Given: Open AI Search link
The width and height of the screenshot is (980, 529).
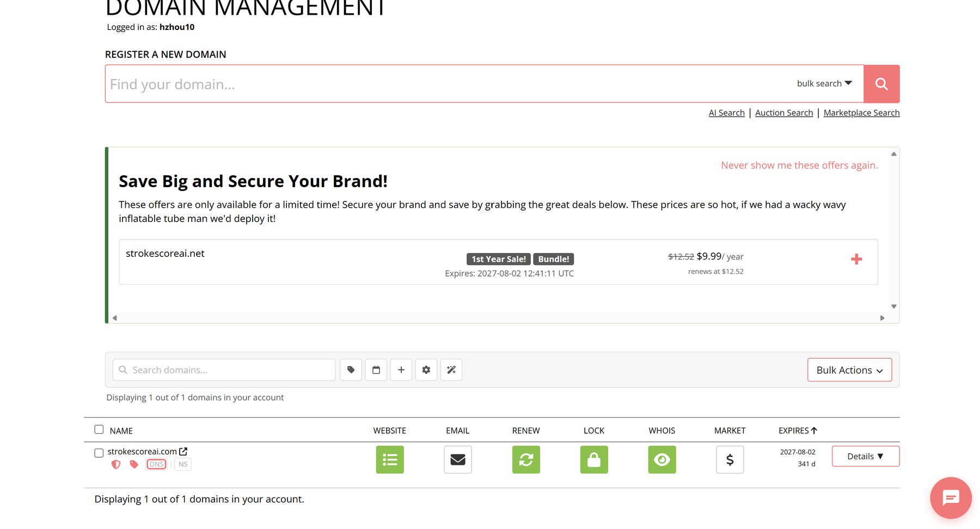Looking at the screenshot, I should pos(726,113).
